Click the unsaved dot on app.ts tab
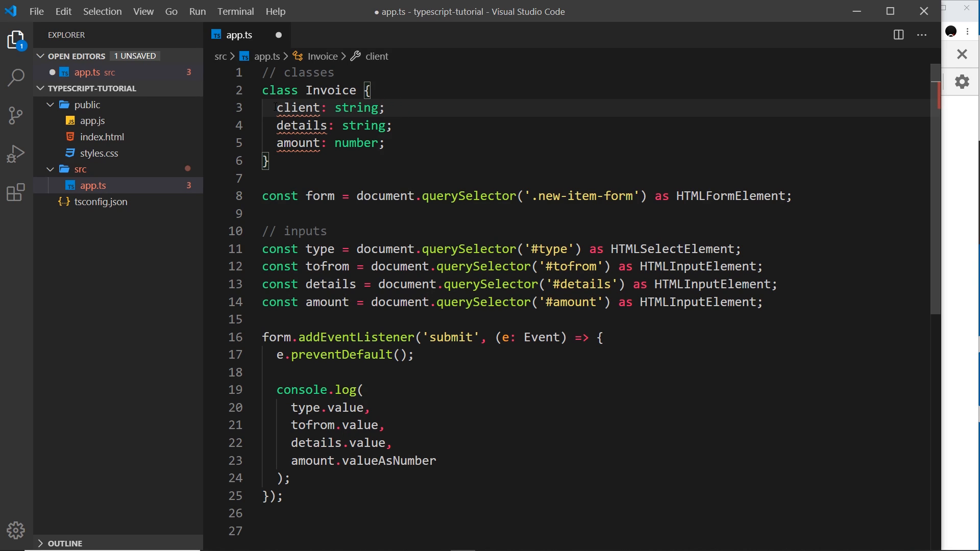 pyautogui.click(x=279, y=35)
